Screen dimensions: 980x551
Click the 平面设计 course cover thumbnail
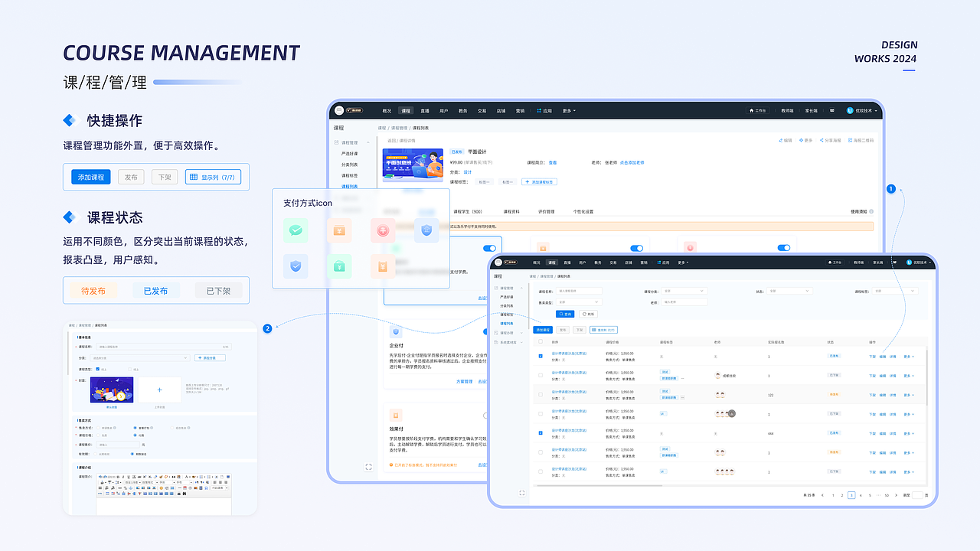(x=413, y=165)
